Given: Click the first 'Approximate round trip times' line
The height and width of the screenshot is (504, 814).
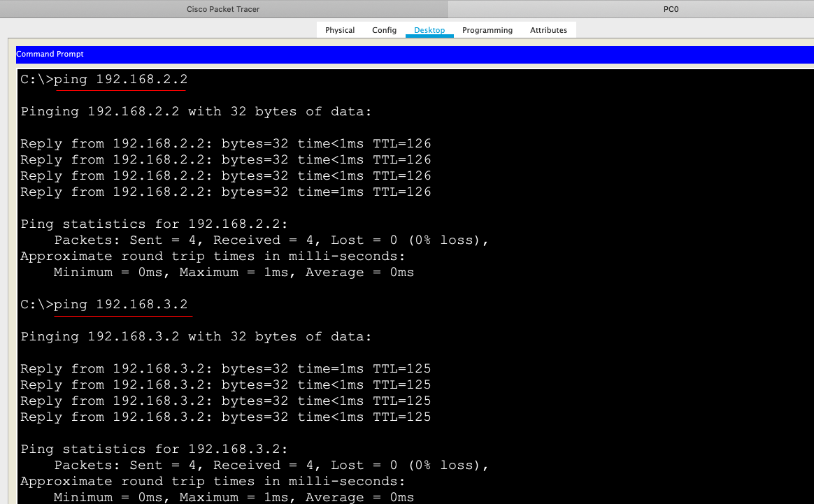Looking at the screenshot, I should [213, 257].
